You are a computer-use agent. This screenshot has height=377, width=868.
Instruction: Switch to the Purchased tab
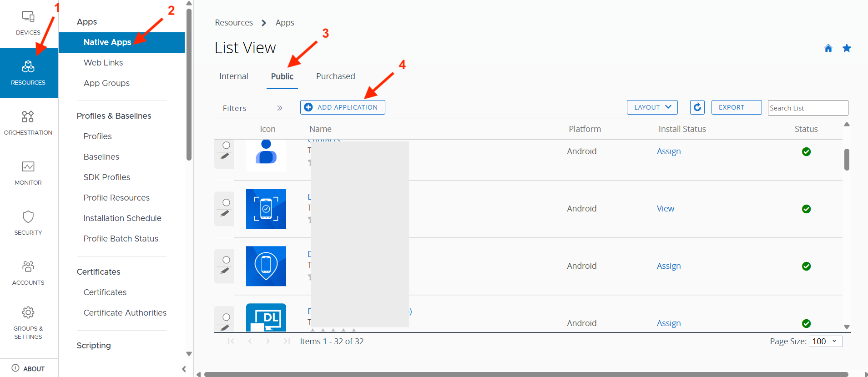(335, 76)
